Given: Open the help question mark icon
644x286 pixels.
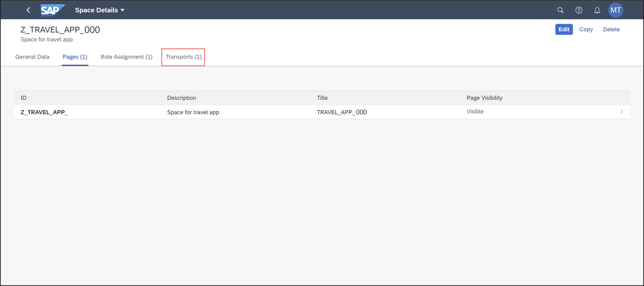Looking at the screenshot, I should 579,10.
